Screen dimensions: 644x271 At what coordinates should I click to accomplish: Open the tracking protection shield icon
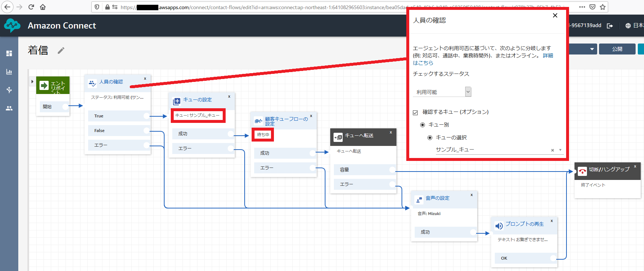97,7
